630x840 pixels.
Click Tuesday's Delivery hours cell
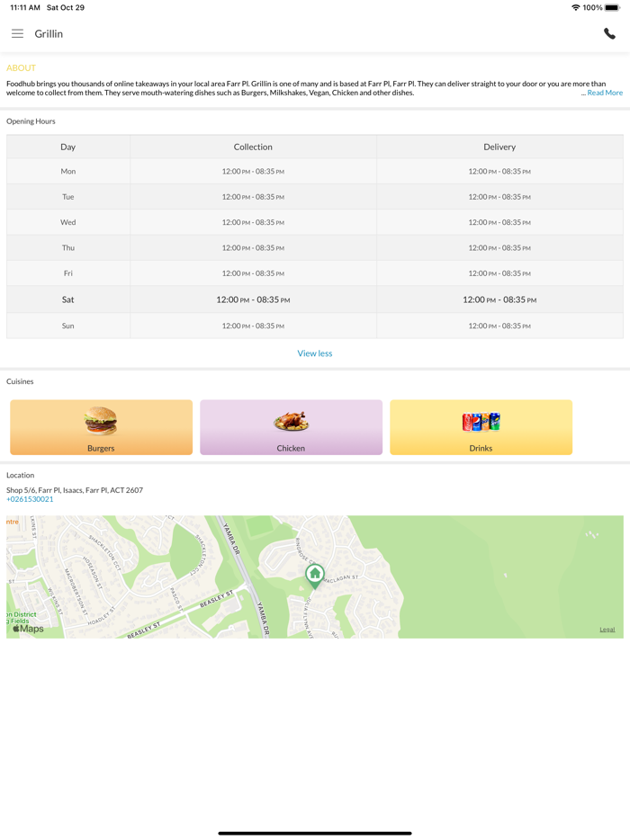pyautogui.click(x=499, y=197)
